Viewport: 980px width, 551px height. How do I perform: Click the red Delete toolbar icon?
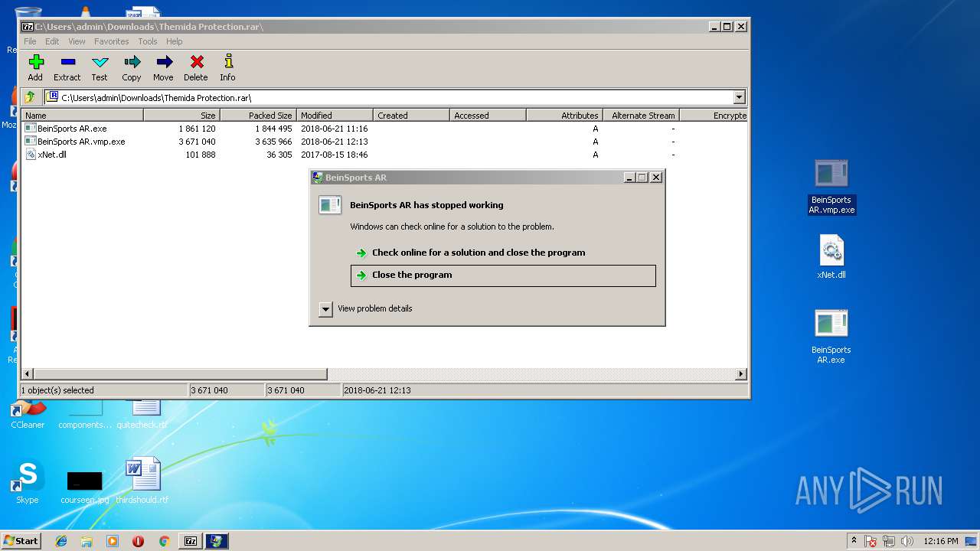196,67
